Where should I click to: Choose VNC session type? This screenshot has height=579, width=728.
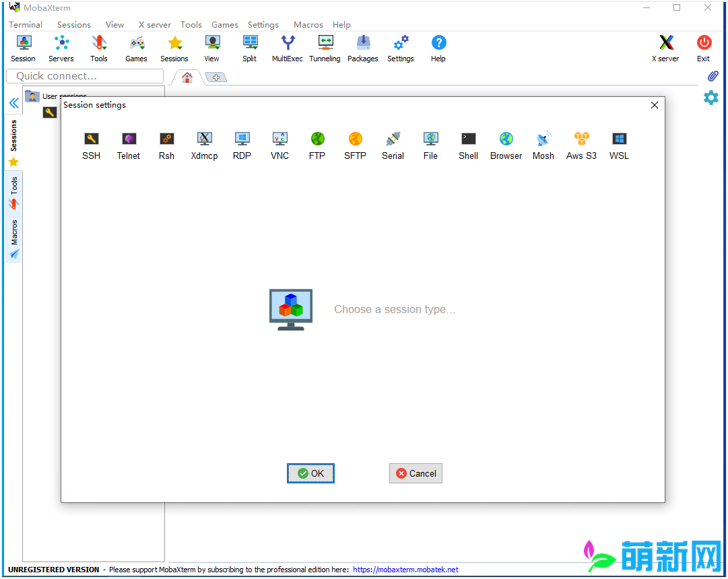279,146
